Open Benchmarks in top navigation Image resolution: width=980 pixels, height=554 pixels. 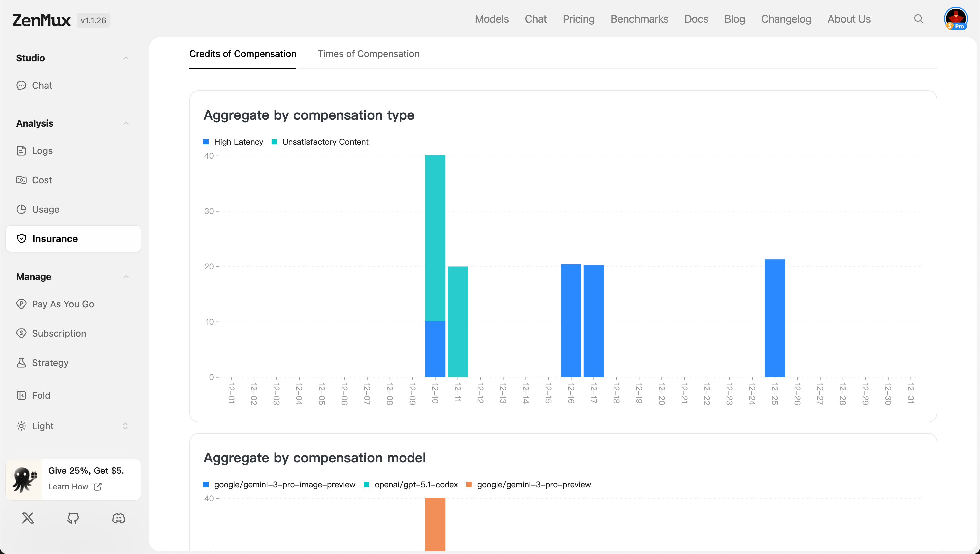click(x=639, y=19)
